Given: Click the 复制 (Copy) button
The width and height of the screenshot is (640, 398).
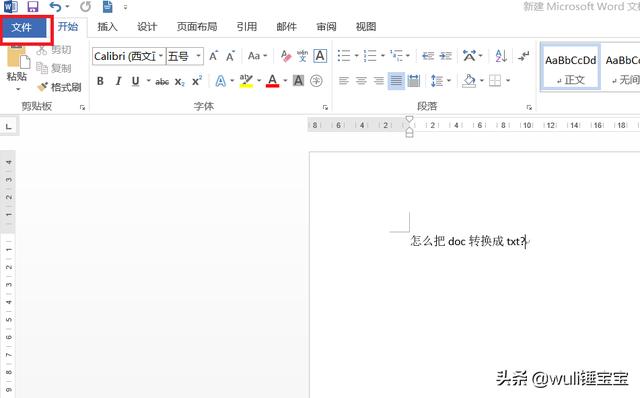Looking at the screenshot, I should (x=54, y=68).
